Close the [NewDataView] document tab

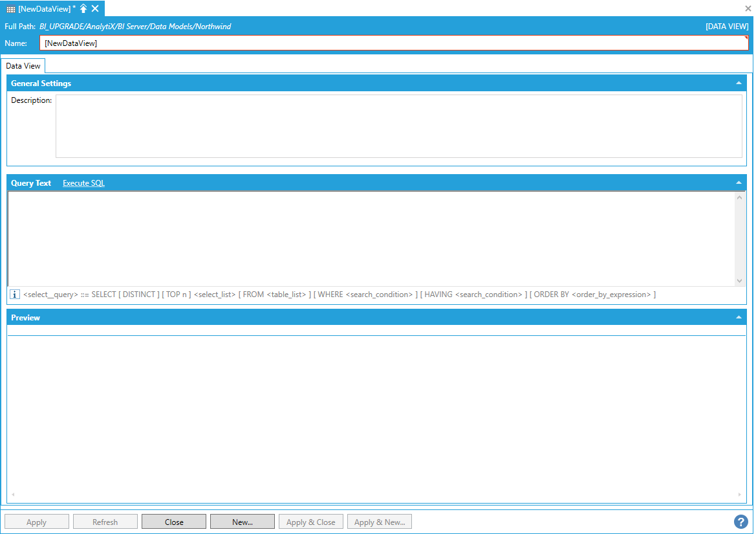(x=95, y=8)
